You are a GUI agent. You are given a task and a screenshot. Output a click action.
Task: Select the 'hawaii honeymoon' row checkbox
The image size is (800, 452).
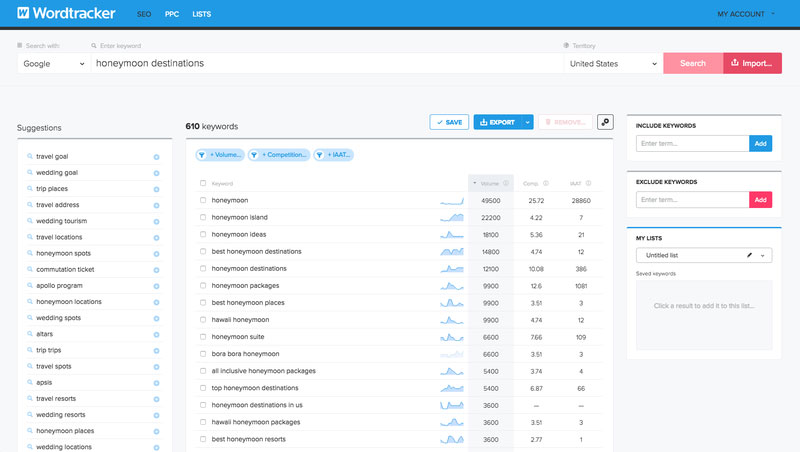pos(203,320)
